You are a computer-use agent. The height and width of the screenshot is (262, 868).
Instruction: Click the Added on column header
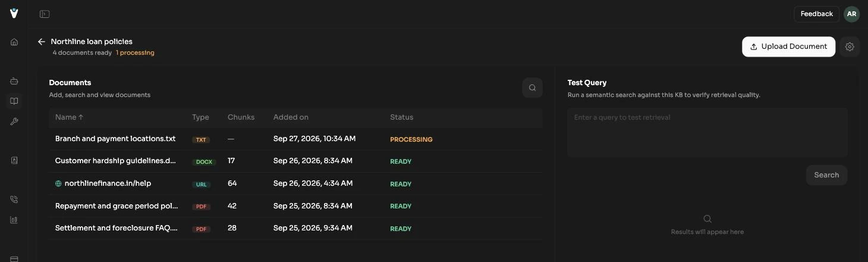(x=291, y=117)
